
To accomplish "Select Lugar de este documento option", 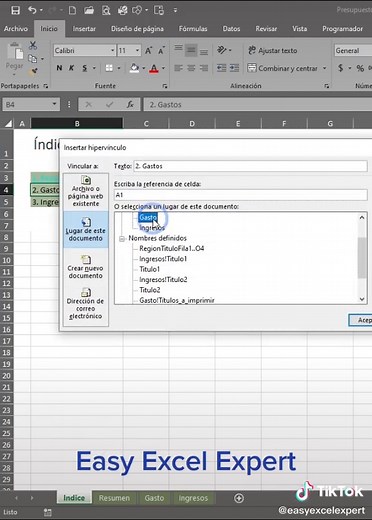I will [86, 229].
